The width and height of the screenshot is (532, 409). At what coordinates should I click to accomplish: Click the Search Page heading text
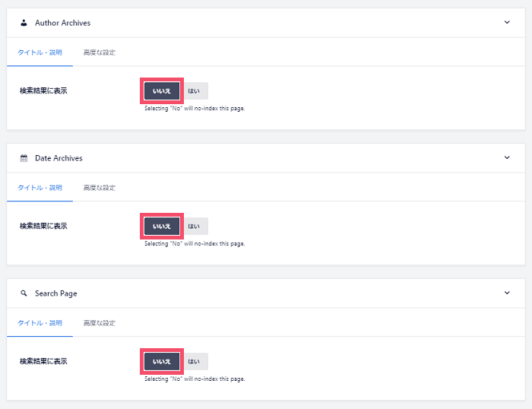(56, 293)
